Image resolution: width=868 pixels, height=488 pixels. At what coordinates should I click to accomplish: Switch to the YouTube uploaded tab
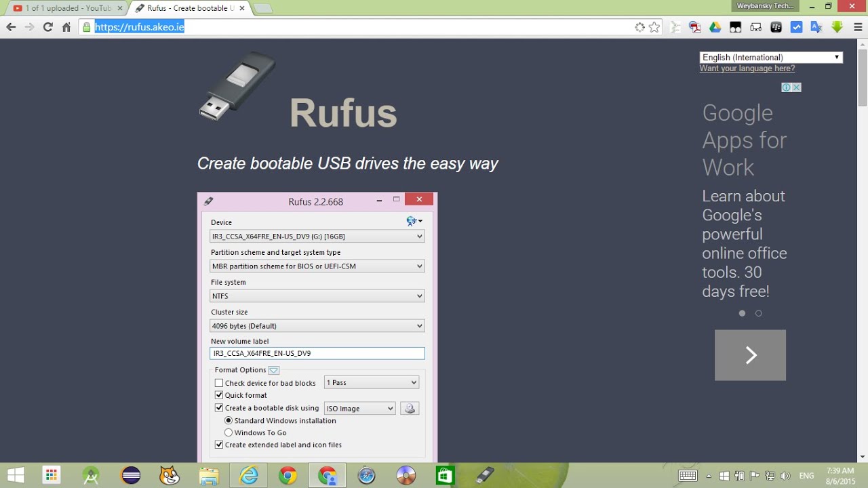(x=66, y=8)
